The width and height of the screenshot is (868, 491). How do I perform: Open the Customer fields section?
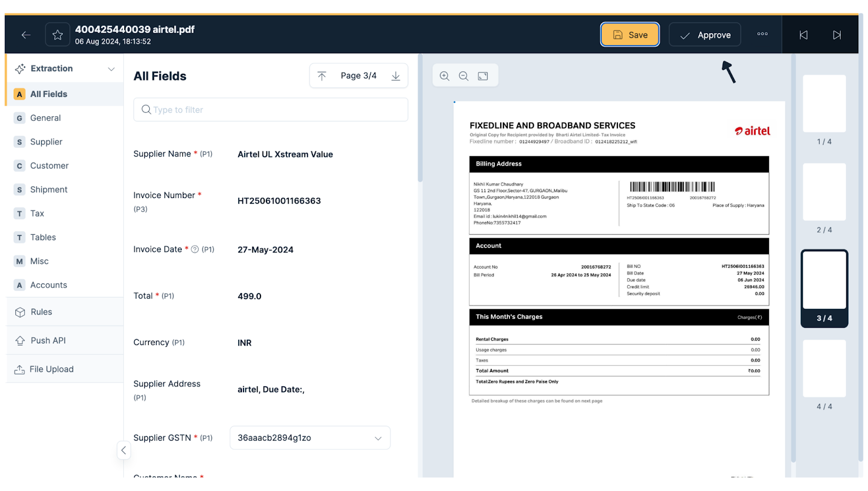click(x=65, y=165)
